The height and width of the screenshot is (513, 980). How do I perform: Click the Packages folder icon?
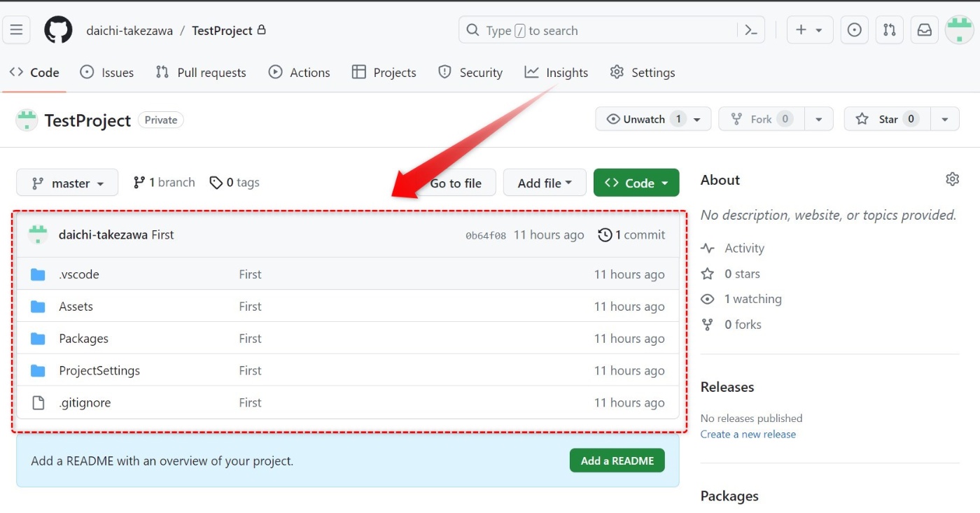(38, 339)
